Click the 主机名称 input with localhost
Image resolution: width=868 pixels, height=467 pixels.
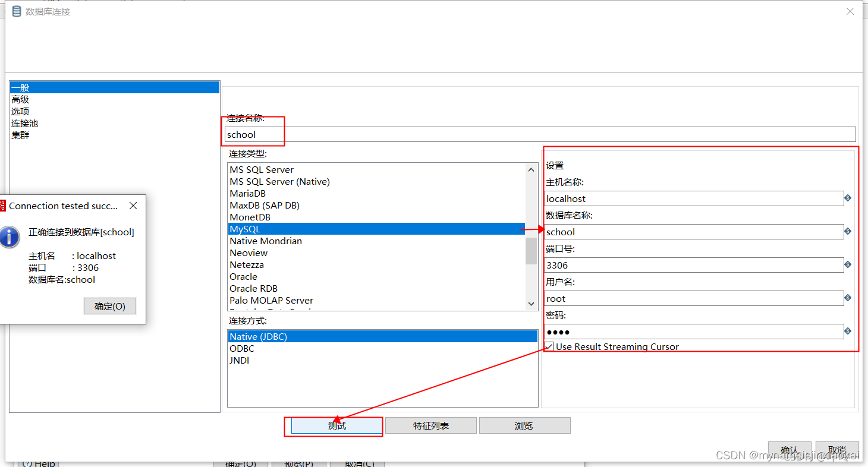694,198
